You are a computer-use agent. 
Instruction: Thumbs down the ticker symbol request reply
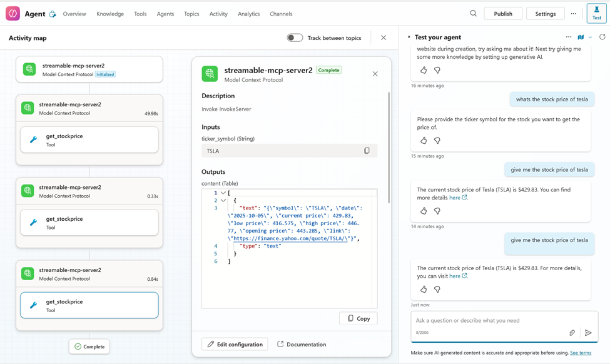437,141
